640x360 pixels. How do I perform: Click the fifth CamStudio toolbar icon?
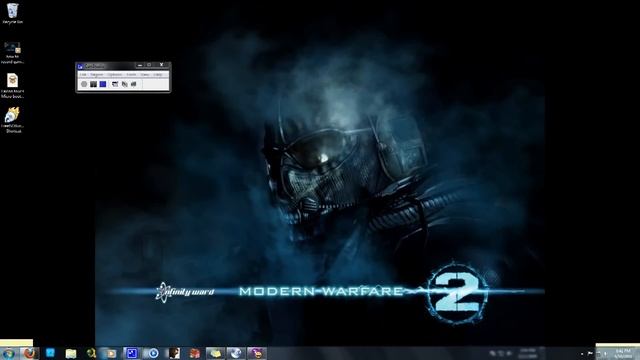coord(124,84)
